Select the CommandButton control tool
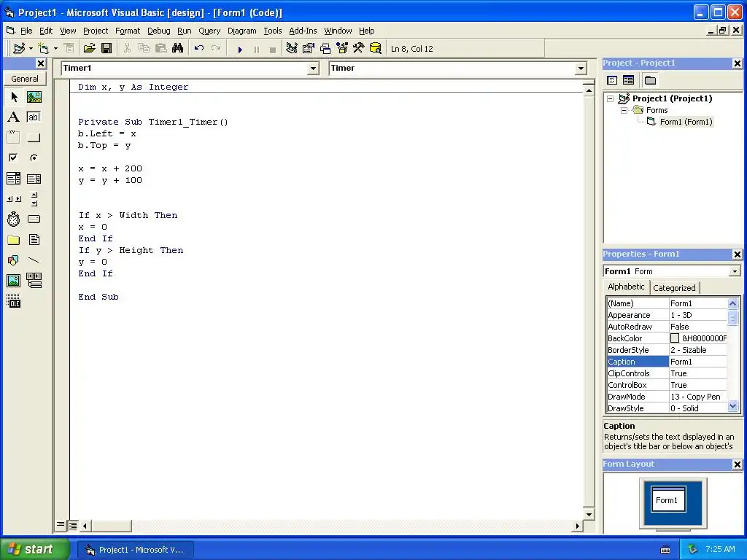 point(34,138)
